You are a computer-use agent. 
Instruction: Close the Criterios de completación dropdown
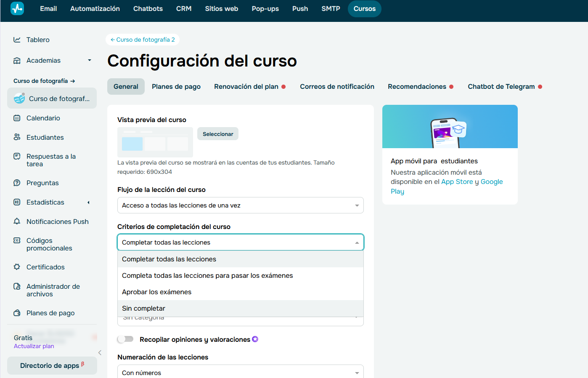241,242
